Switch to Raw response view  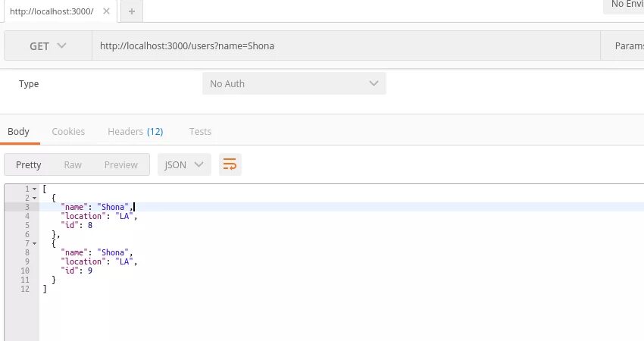(73, 164)
